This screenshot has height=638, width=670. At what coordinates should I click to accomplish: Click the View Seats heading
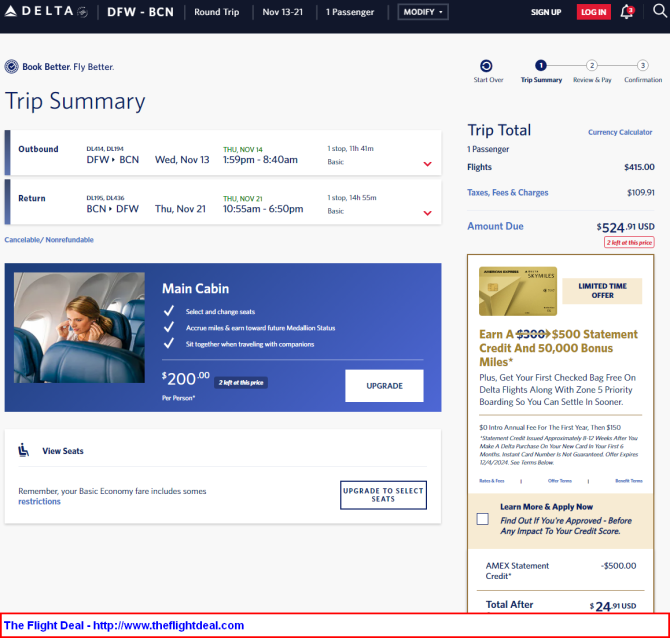[63, 451]
